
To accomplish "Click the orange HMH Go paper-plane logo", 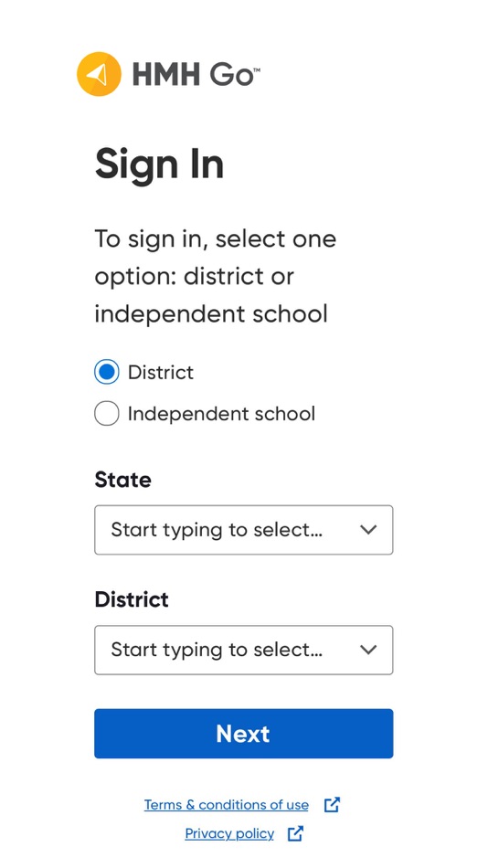I will (99, 74).
